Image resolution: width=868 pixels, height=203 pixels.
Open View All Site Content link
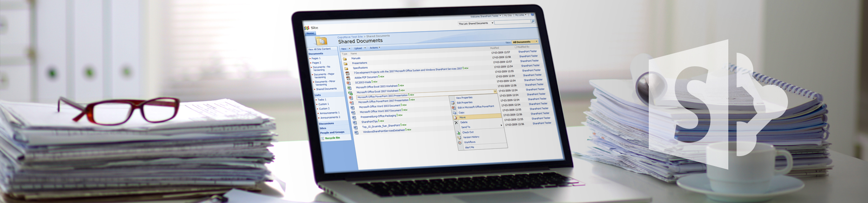[320, 49]
